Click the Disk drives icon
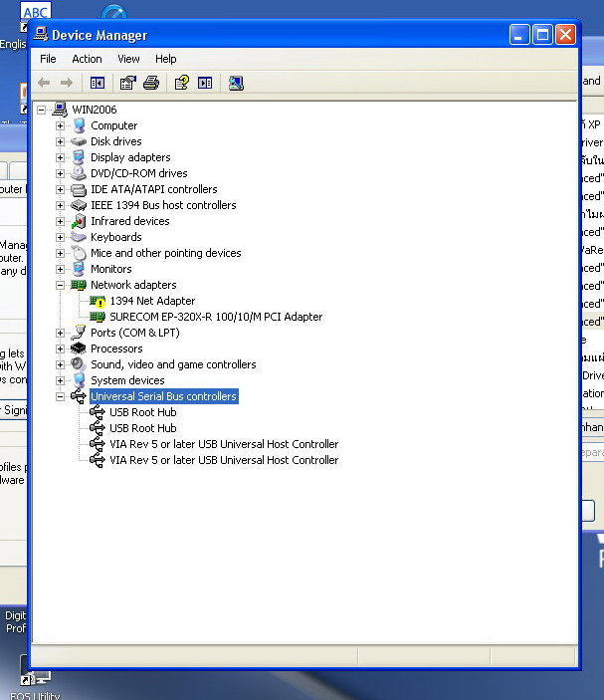The width and height of the screenshot is (604, 700). pyautogui.click(x=79, y=141)
